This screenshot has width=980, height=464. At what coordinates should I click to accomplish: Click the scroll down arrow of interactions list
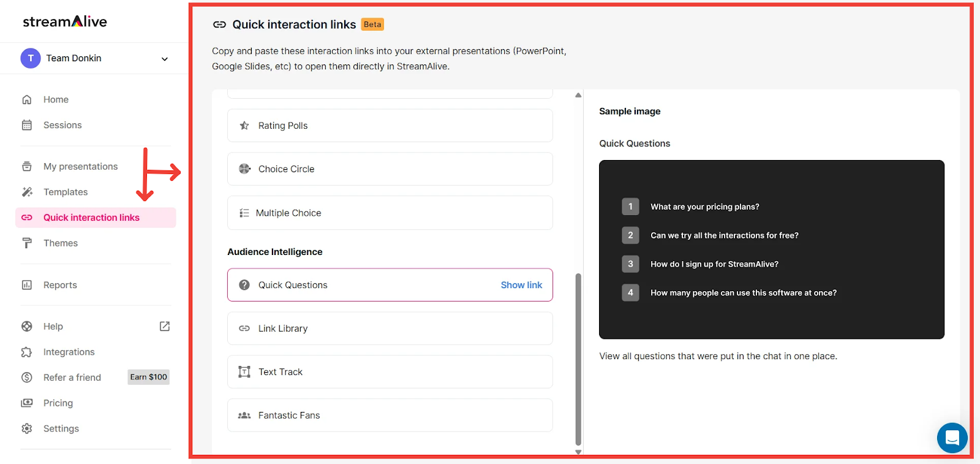[x=578, y=452]
